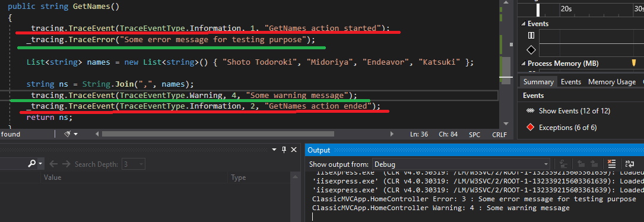Click the search magnifier icon
This screenshot has width=644, height=222.
pos(32,164)
